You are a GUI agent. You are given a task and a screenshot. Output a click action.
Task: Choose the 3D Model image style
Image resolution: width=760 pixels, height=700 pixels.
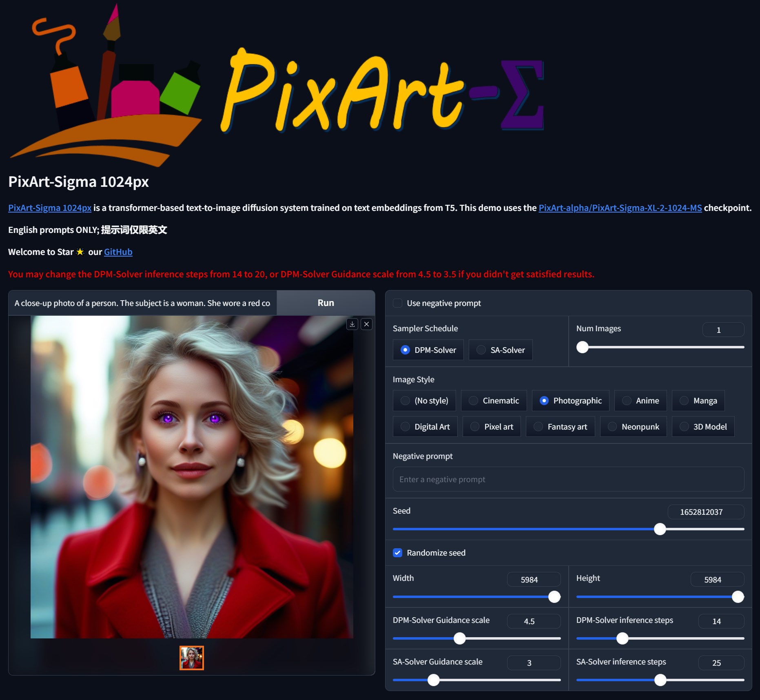click(x=703, y=427)
